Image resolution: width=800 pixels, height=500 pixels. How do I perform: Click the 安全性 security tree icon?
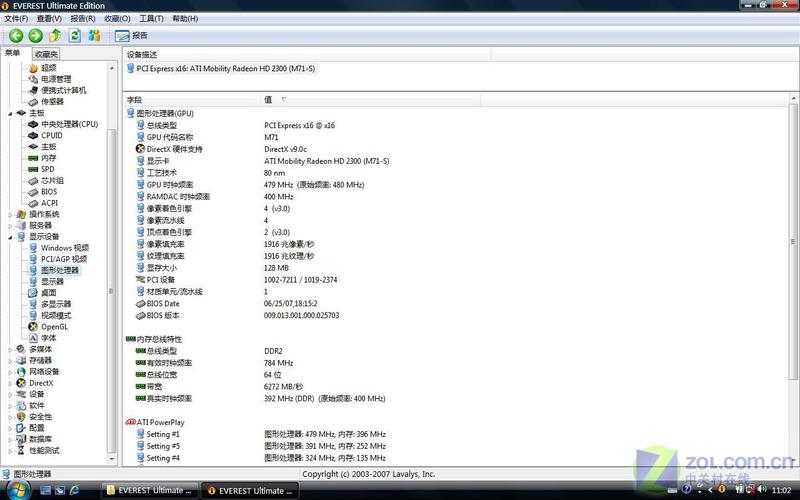[21, 417]
